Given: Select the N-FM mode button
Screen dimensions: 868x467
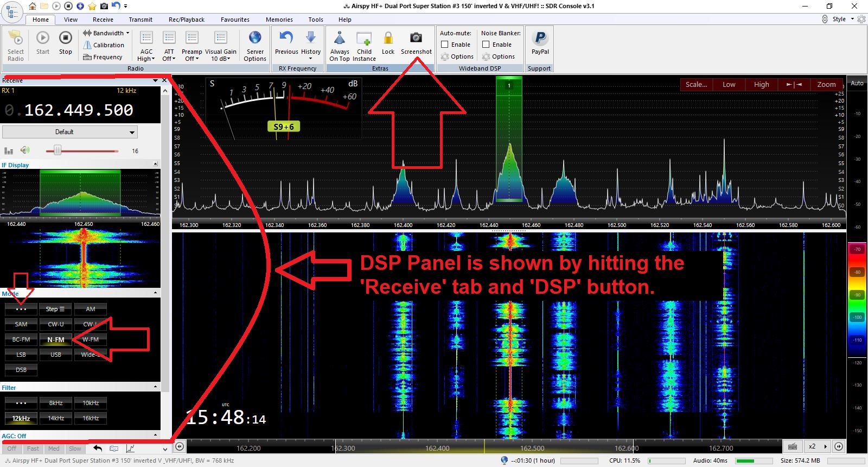Looking at the screenshot, I should tap(56, 339).
